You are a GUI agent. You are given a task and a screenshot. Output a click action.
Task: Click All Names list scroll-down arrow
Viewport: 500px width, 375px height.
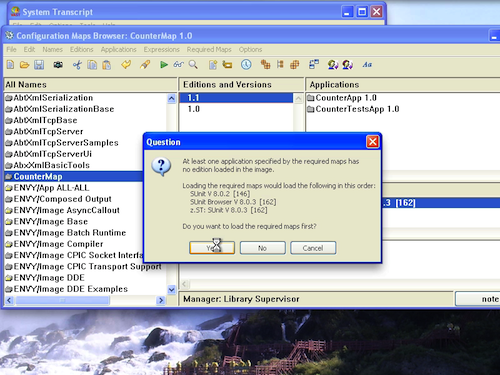[x=171, y=289]
